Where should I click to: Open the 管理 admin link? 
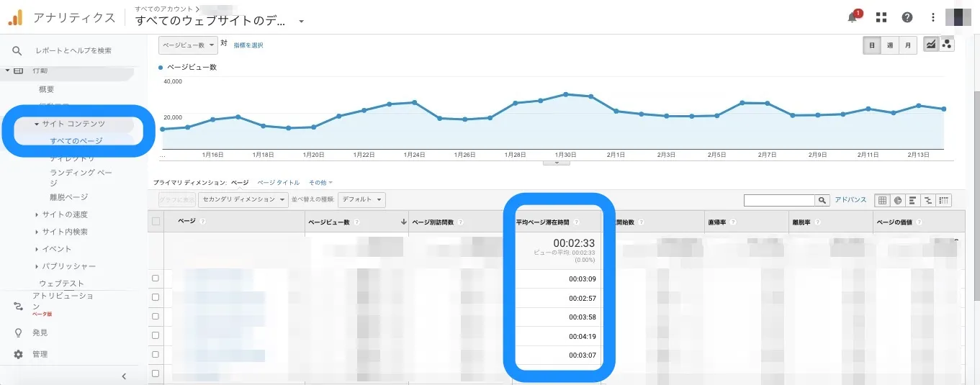40,354
